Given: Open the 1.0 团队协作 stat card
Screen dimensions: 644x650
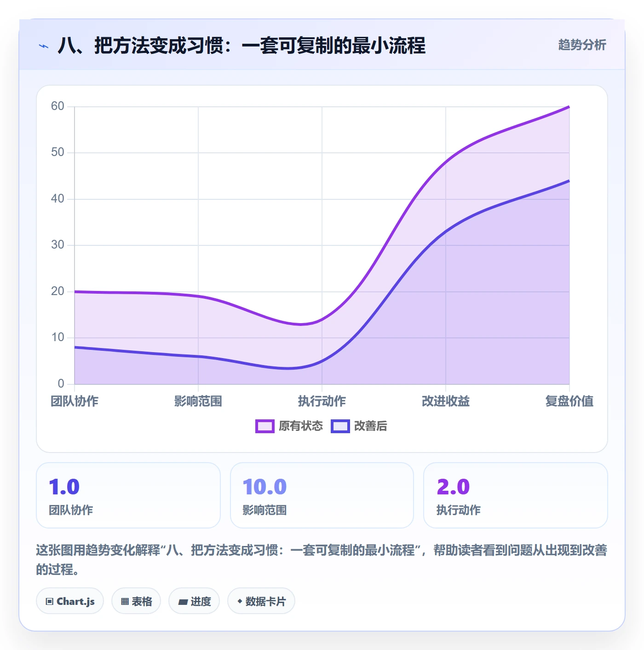Looking at the screenshot, I should [x=128, y=495].
